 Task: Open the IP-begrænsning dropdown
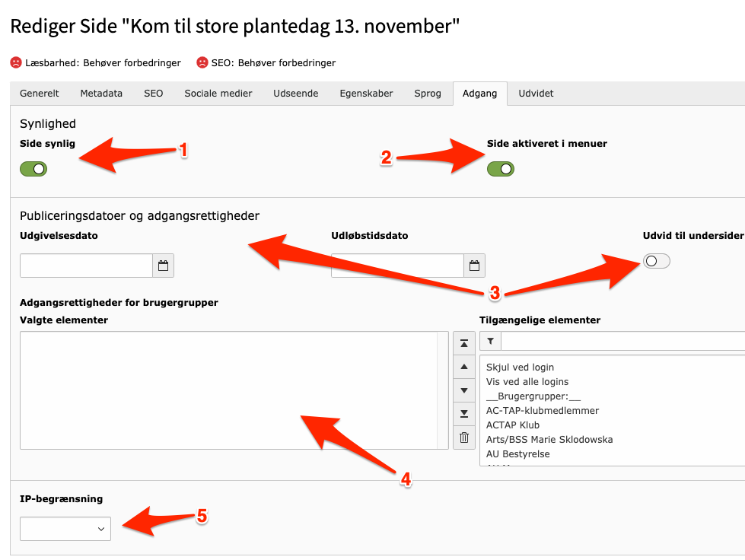pyautogui.click(x=65, y=529)
